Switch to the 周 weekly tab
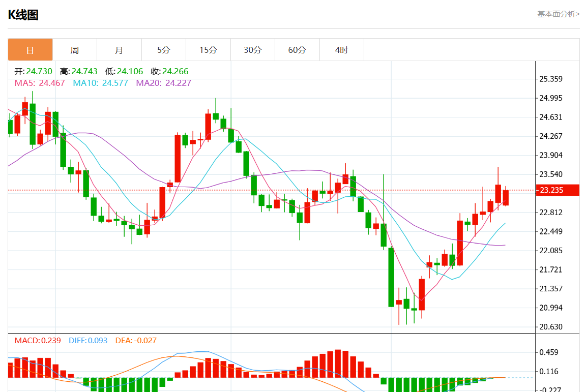This screenshot has width=586, height=392. click(75, 50)
